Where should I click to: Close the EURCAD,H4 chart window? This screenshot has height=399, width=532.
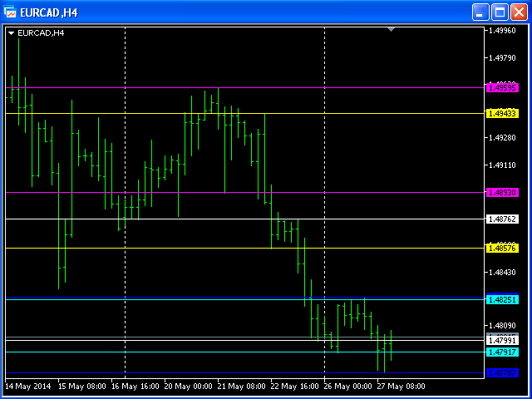(519, 12)
